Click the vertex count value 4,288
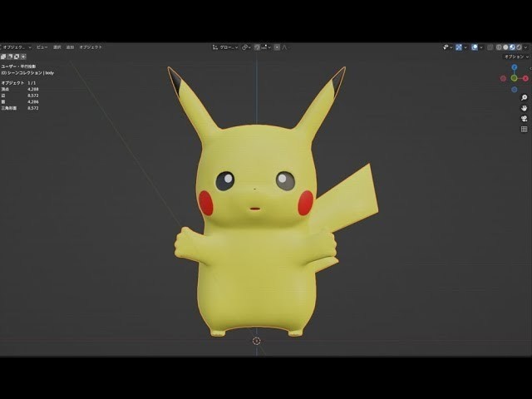 pyautogui.click(x=33, y=89)
